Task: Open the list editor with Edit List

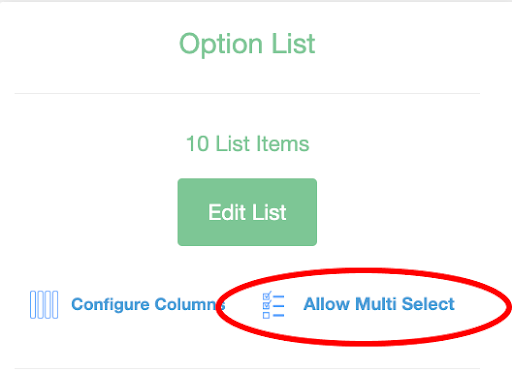Action: (247, 212)
